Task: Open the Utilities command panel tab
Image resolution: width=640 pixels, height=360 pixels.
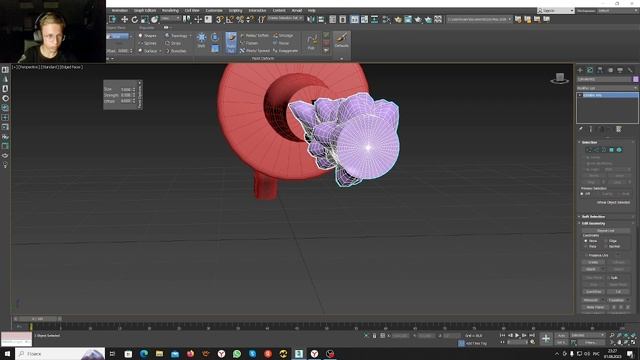Action: [x=630, y=70]
